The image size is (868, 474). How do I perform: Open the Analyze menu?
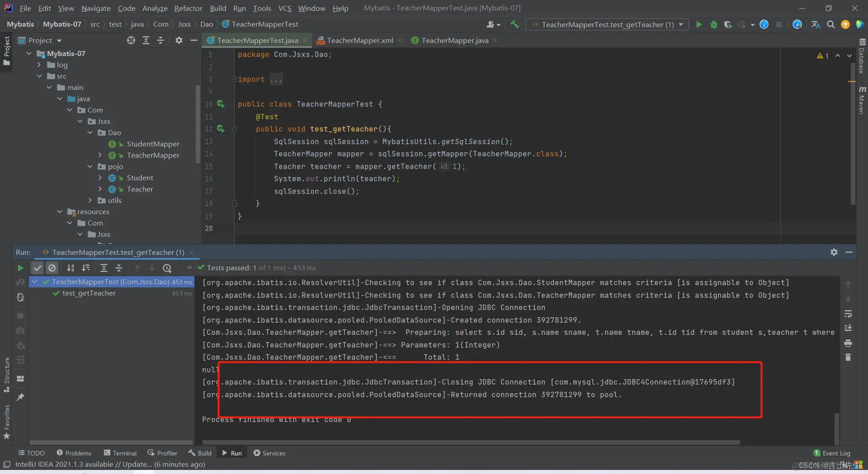(155, 8)
